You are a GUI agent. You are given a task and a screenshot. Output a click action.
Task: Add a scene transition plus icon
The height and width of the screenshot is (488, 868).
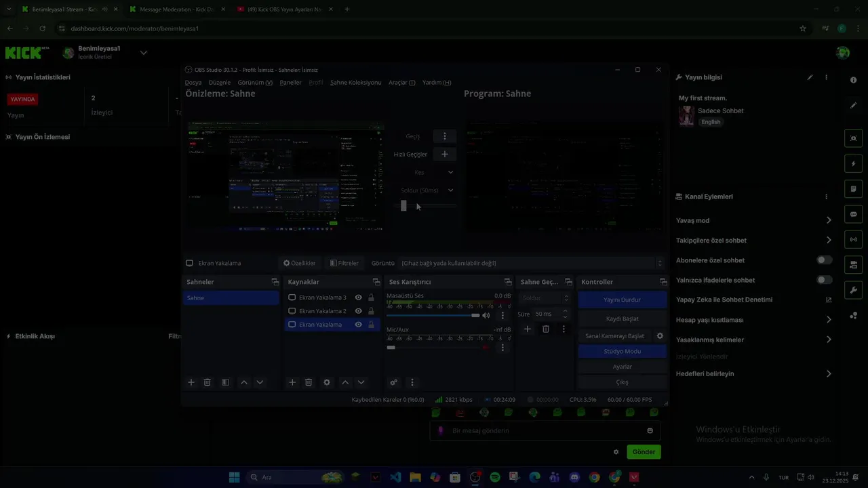[527, 329]
